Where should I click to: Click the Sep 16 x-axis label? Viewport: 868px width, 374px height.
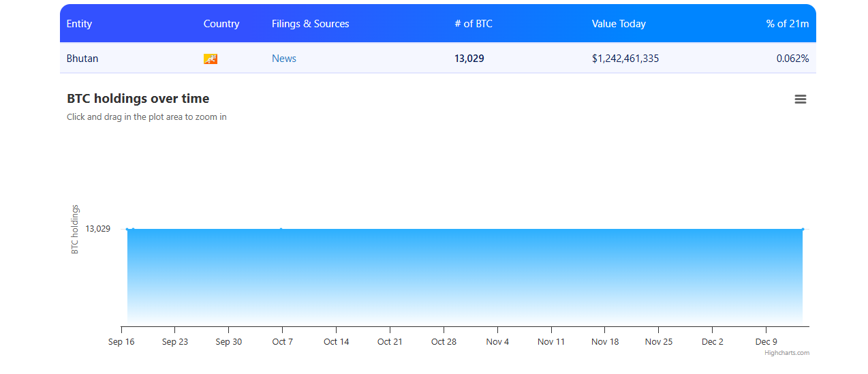[121, 342]
